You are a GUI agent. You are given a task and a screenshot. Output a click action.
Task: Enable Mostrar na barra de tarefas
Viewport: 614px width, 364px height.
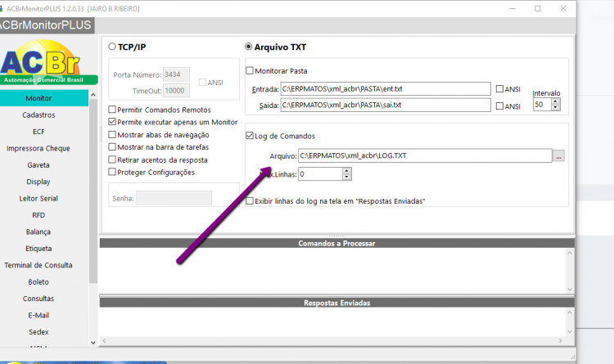(112, 146)
